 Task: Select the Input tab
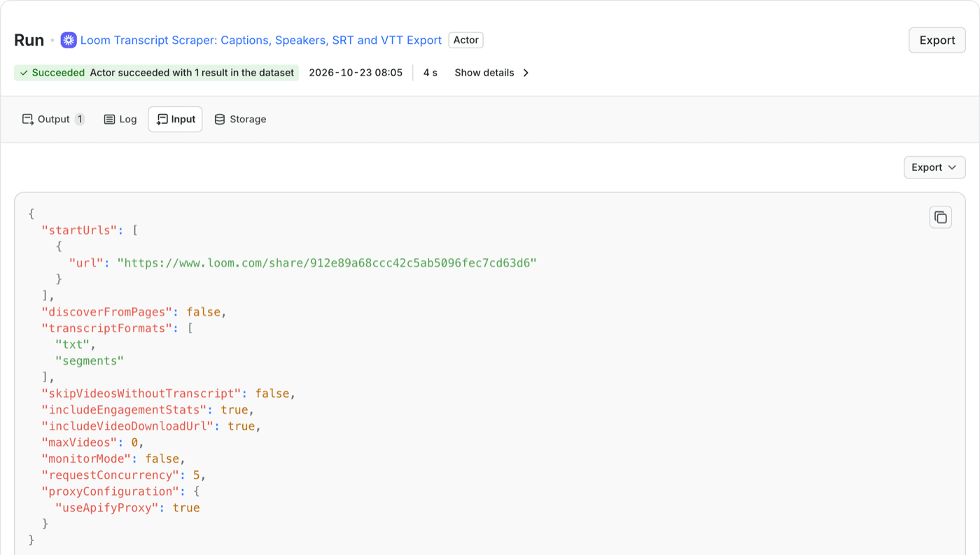click(175, 119)
